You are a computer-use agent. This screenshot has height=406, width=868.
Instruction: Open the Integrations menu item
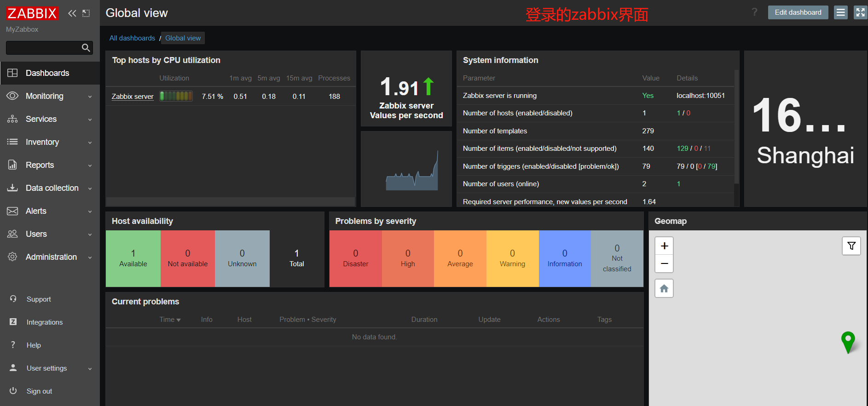[50, 322]
